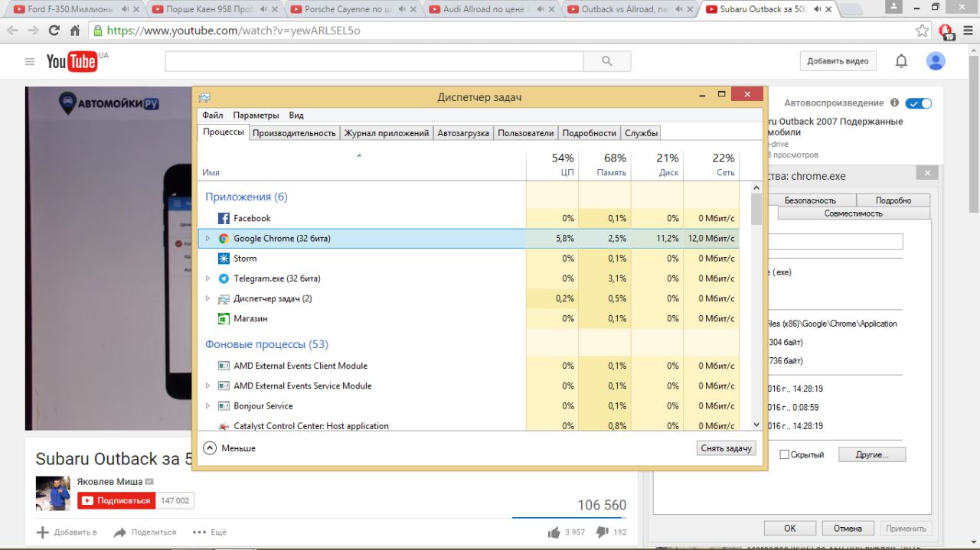Click Яковлев Миша channel avatar

(53, 493)
